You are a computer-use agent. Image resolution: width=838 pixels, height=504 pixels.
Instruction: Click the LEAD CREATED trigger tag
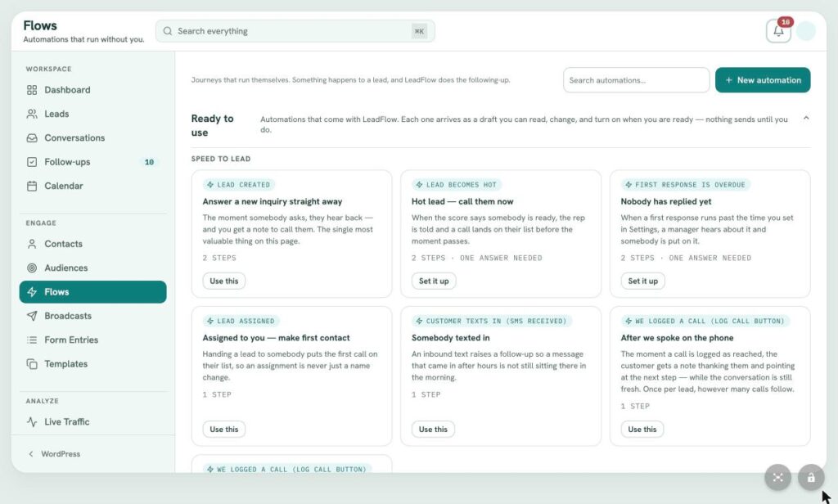239,185
